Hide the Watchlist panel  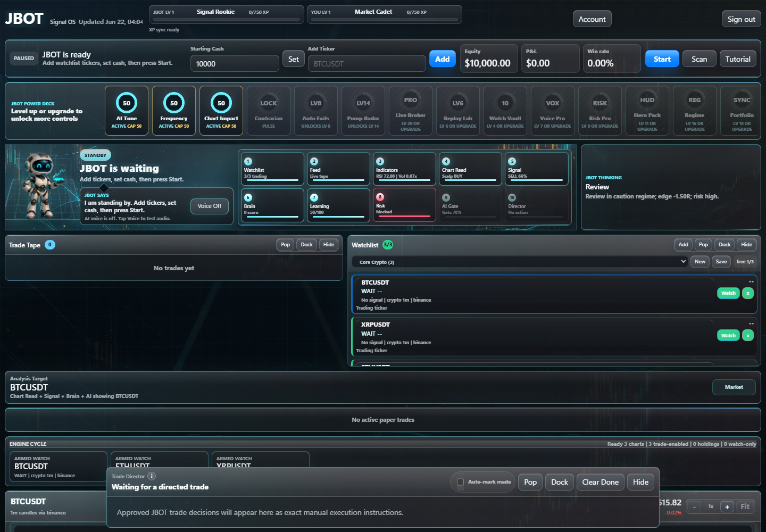[x=747, y=245]
